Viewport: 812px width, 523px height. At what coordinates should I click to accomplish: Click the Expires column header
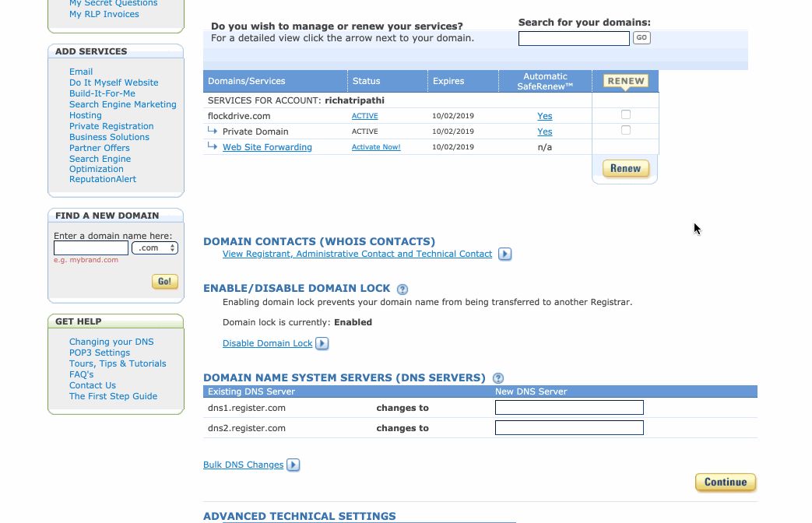(x=448, y=81)
